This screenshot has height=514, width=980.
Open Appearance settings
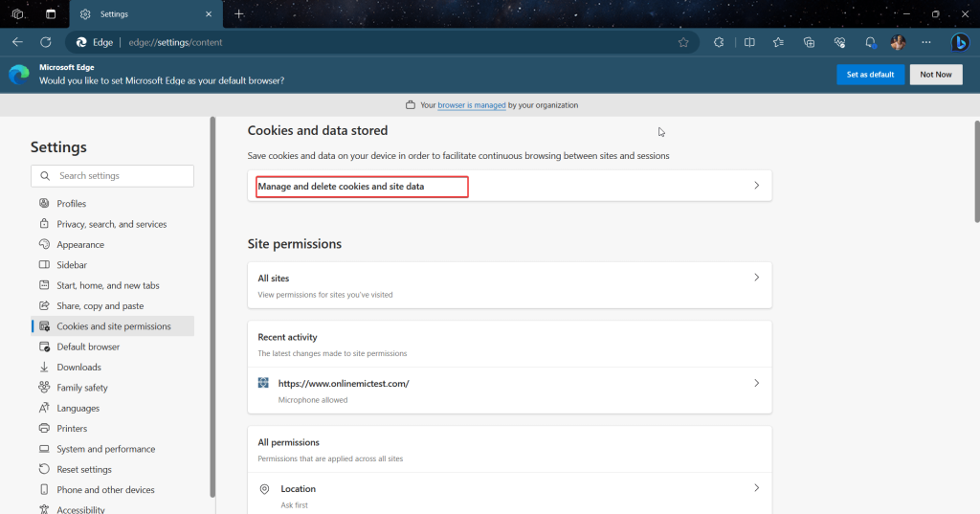coord(113,244)
